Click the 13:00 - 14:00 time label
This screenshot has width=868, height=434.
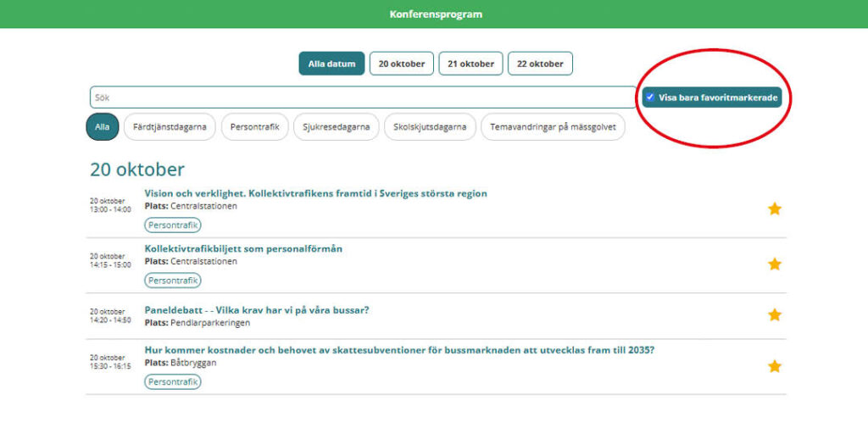point(110,210)
